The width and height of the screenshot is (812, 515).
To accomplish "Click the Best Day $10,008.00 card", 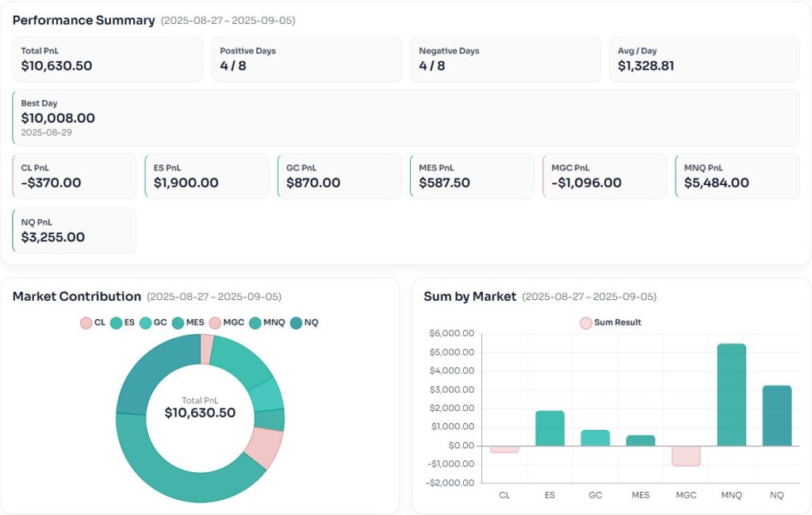I will [x=405, y=117].
